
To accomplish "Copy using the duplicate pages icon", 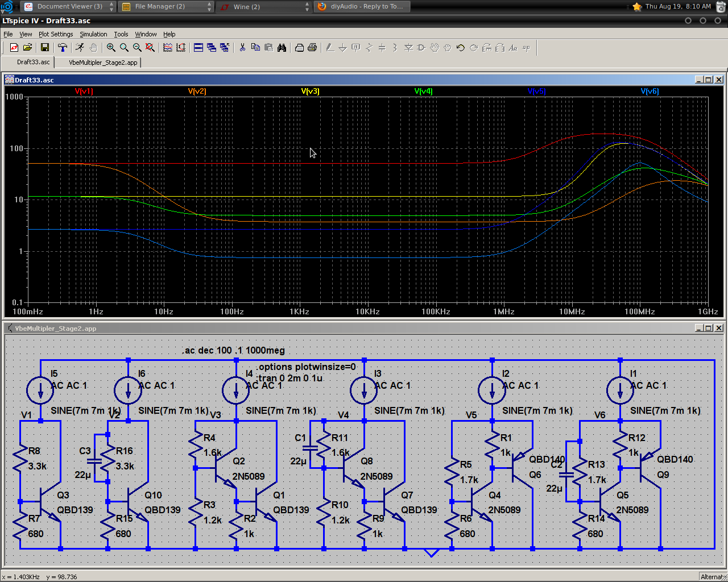I will pos(255,48).
